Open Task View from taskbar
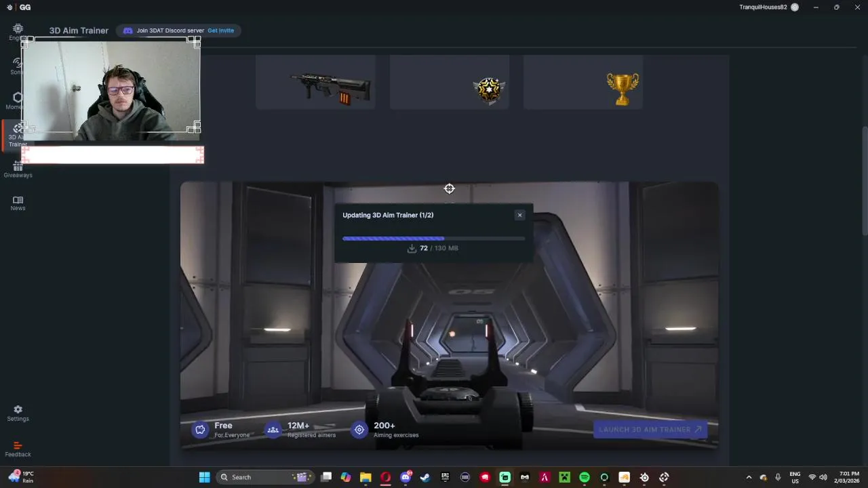868x488 pixels. [326, 477]
